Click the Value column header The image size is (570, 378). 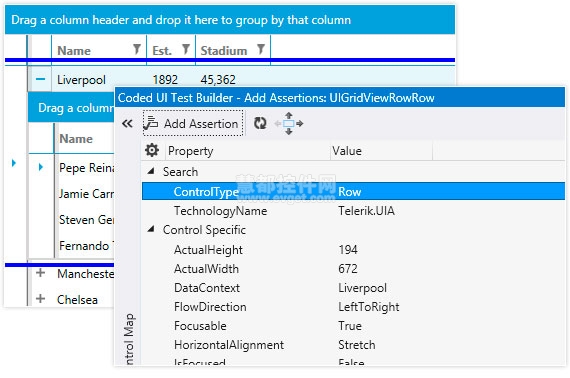pyautogui.click(x=381, y=150)
